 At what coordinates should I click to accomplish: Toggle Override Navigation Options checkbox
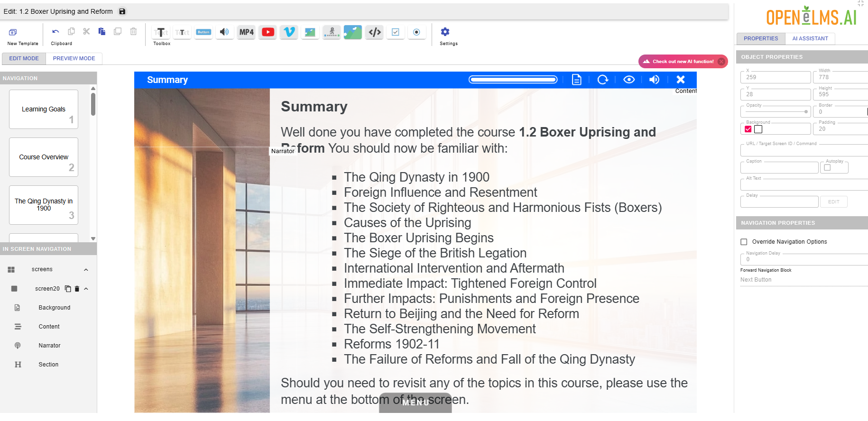pyautogui.click(x=744, y=242)
